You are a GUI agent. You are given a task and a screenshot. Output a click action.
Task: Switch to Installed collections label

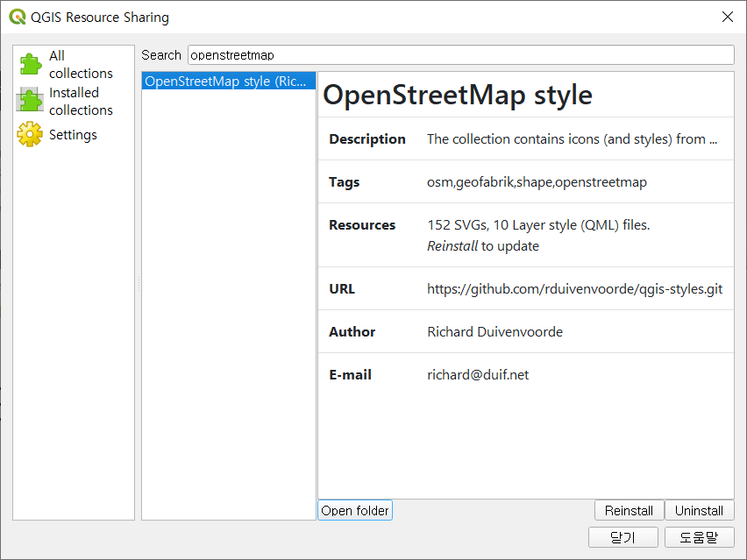81,101
